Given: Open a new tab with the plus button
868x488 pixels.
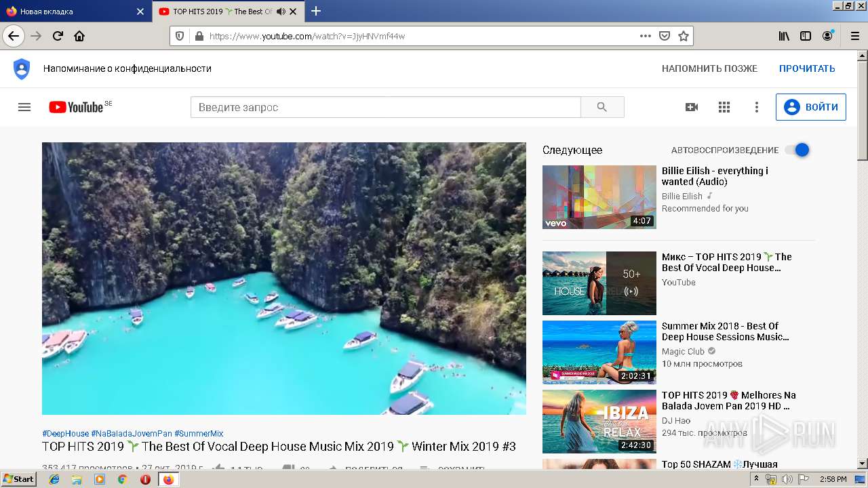Looking at the screenshot, I should (x=316, y=11).
